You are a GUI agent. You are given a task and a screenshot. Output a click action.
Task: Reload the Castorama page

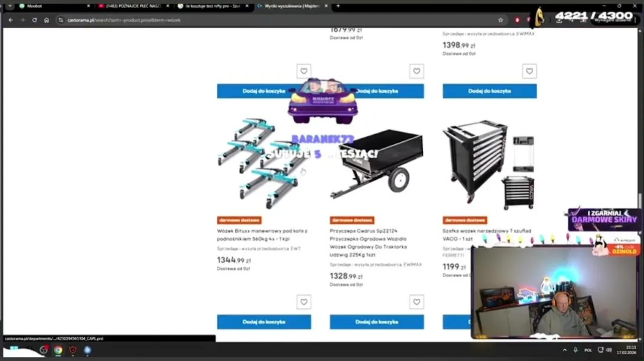pyautogui.click(x=35, y=20)
